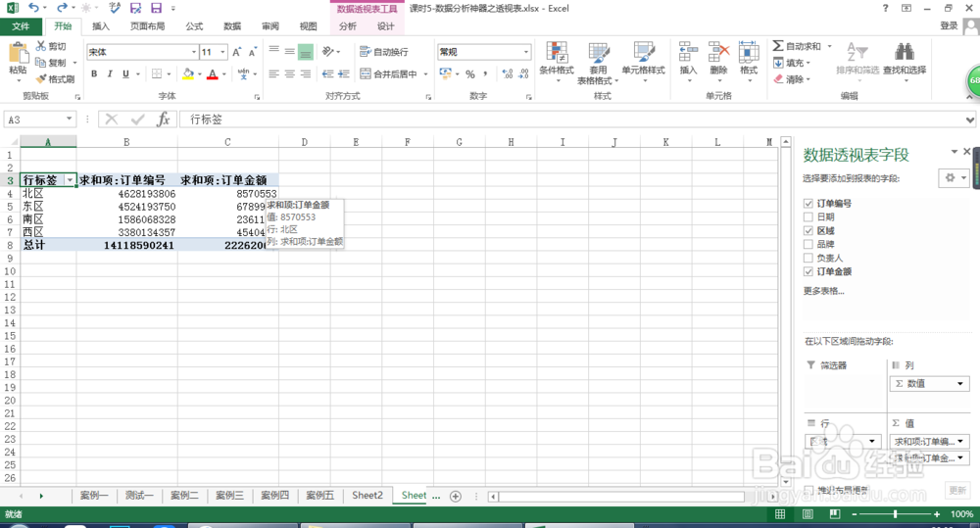Click the Cut (剪切) scissors icon
Viewport: 980px width, 528px height.
[40, 46]
